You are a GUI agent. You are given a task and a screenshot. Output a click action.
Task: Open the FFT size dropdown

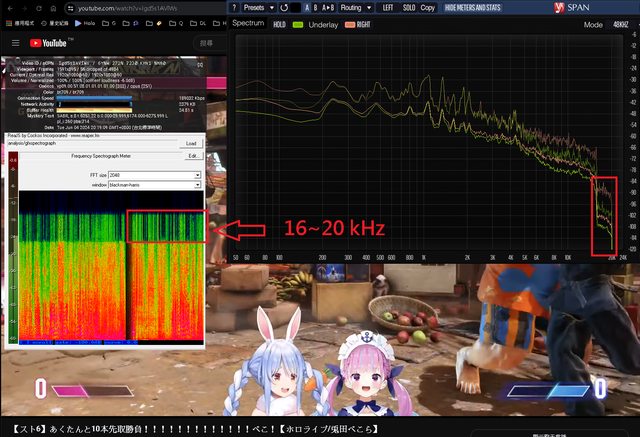pos(155,175)
